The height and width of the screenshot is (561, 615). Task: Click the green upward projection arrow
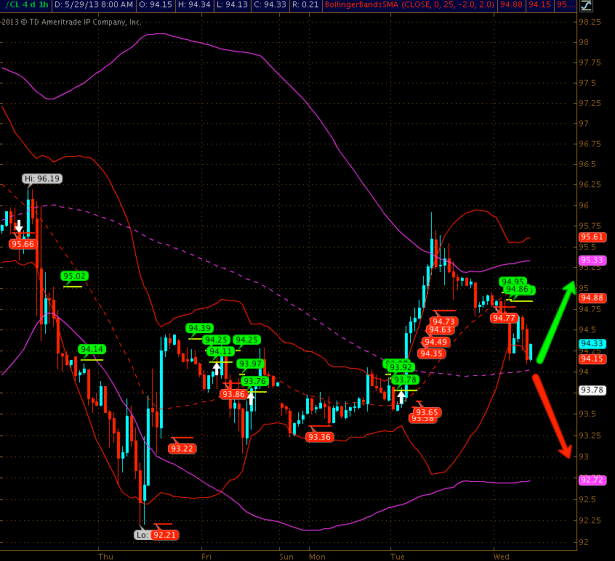(x=557, y=318)
